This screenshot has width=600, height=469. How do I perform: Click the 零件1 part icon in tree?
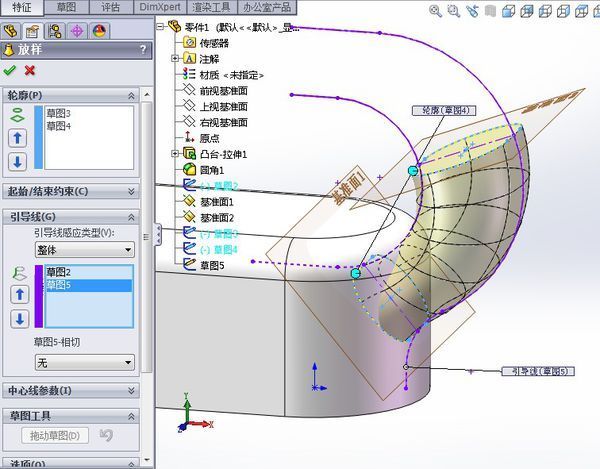pyautogui.click(x=175, y=26)
